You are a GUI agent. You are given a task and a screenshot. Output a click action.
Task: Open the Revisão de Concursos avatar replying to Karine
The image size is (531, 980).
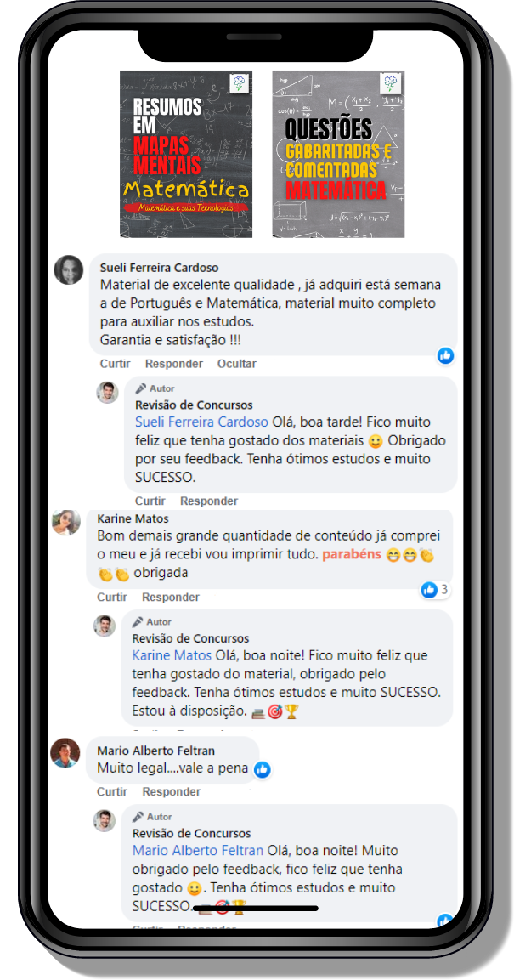[105, 626]
